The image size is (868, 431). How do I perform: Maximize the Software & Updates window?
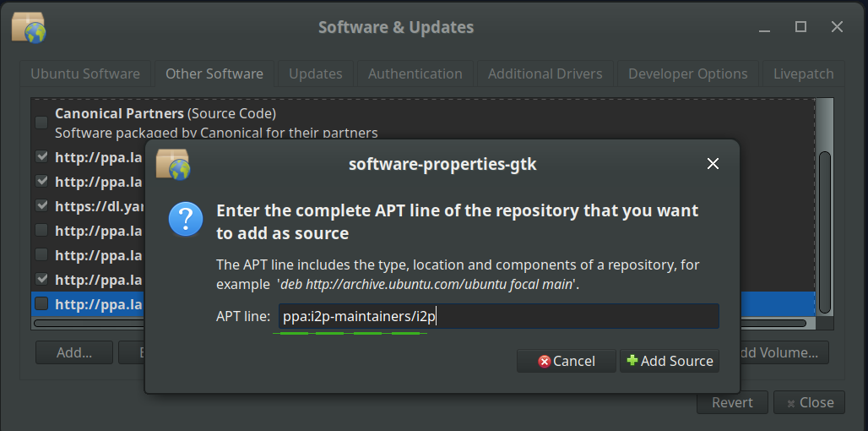coord(800,27)
